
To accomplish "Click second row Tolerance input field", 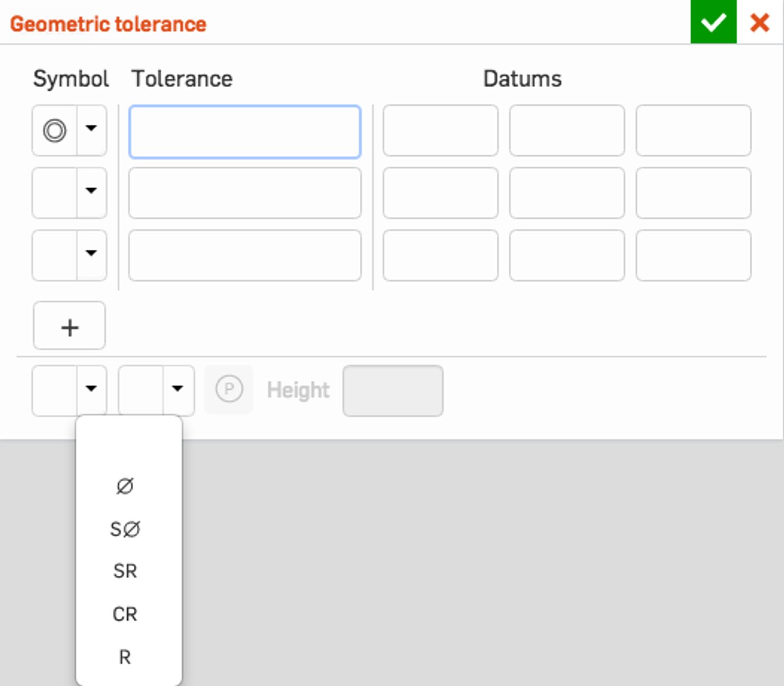I will 245,193.
